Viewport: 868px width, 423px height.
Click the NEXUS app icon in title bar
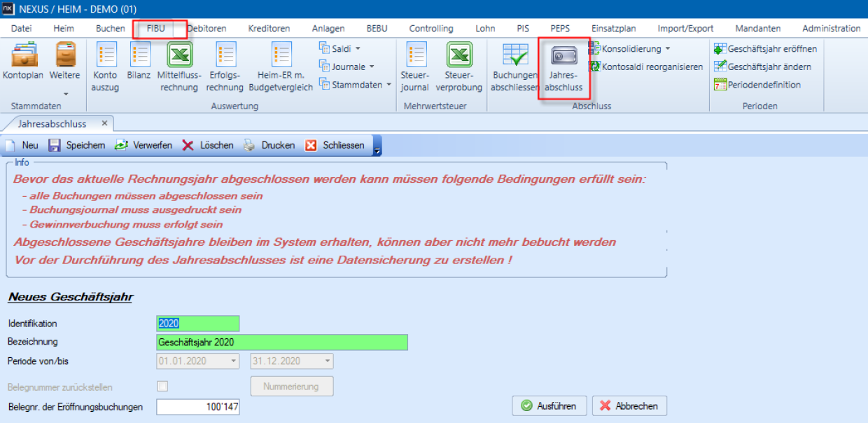point(8,9)
